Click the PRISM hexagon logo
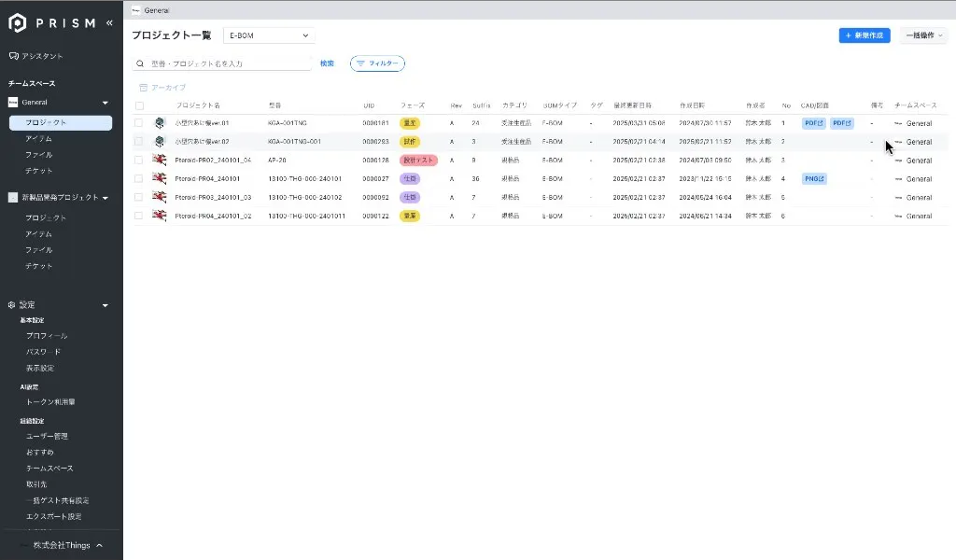 (17, 21)
